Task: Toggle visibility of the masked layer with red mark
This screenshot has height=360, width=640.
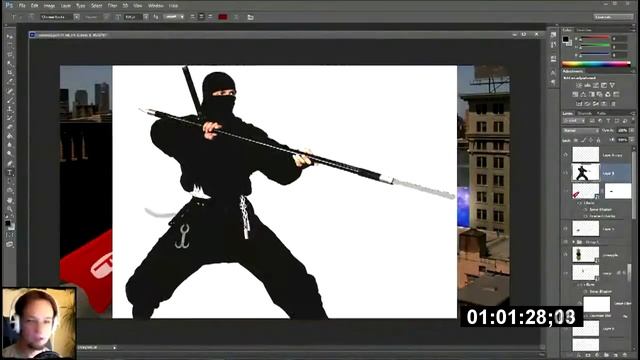Action: (x=566, y=191)
